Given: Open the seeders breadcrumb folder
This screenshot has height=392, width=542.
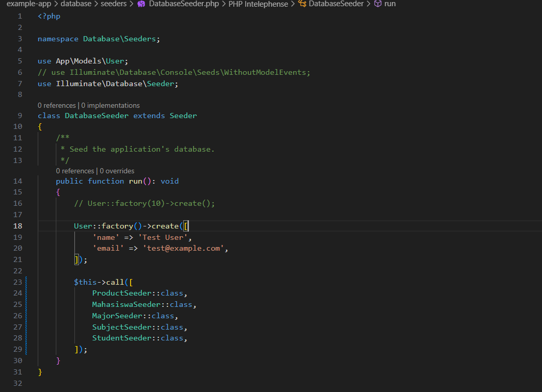Looking at the screenshot, I should (x=114, y=4).
